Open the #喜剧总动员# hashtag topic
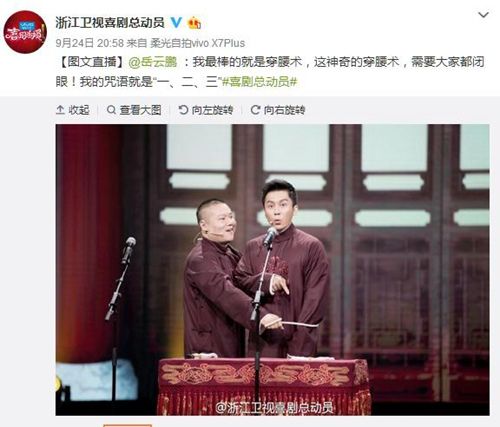 [x=259, y=81]
